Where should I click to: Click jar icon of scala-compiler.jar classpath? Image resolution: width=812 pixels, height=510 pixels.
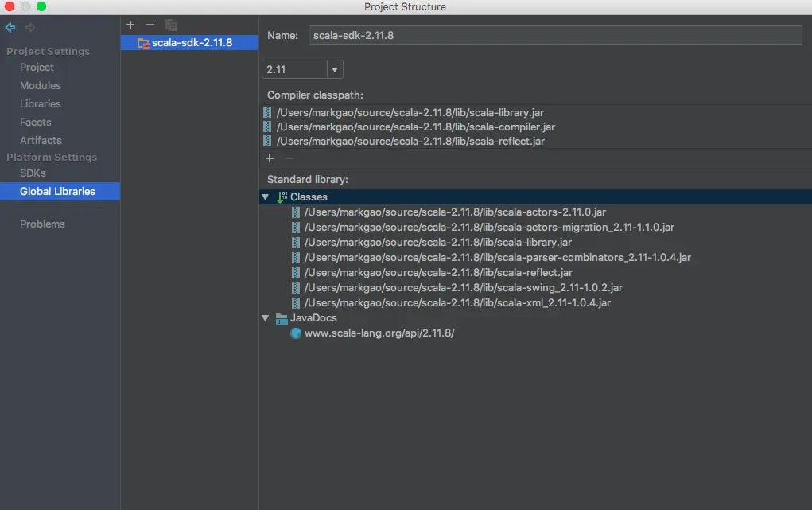tap(267, 127)
